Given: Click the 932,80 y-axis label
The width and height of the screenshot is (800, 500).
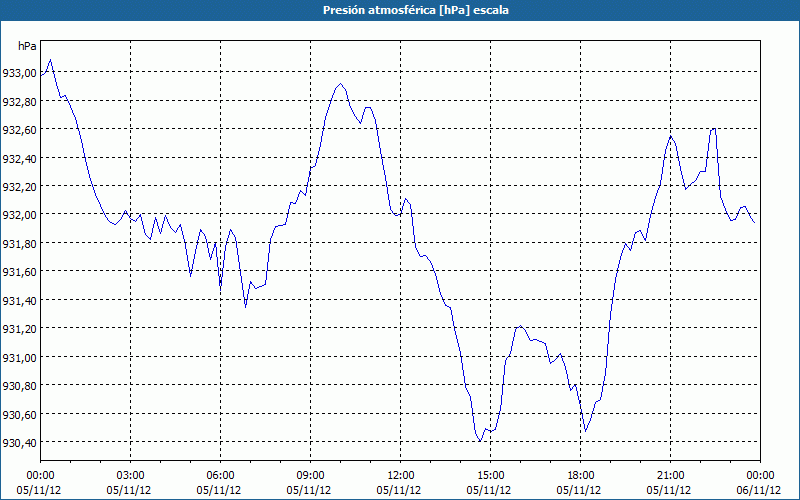Looking at the screenshot, I should coord(19,102).
